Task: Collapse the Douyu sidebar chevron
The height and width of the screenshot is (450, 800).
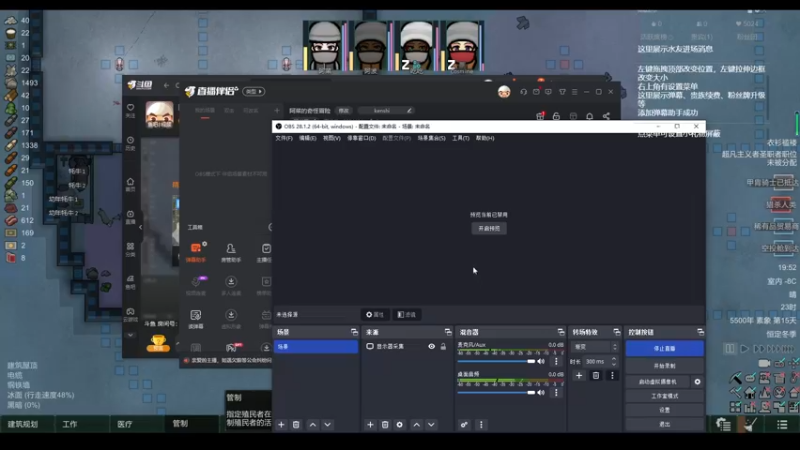Action: tap(140, 227)
